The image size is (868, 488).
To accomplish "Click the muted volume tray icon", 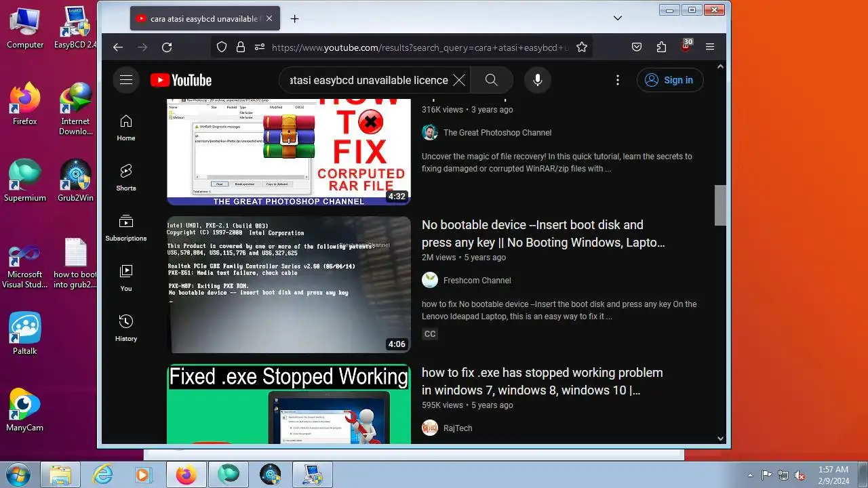I will (x=800, y=475).
